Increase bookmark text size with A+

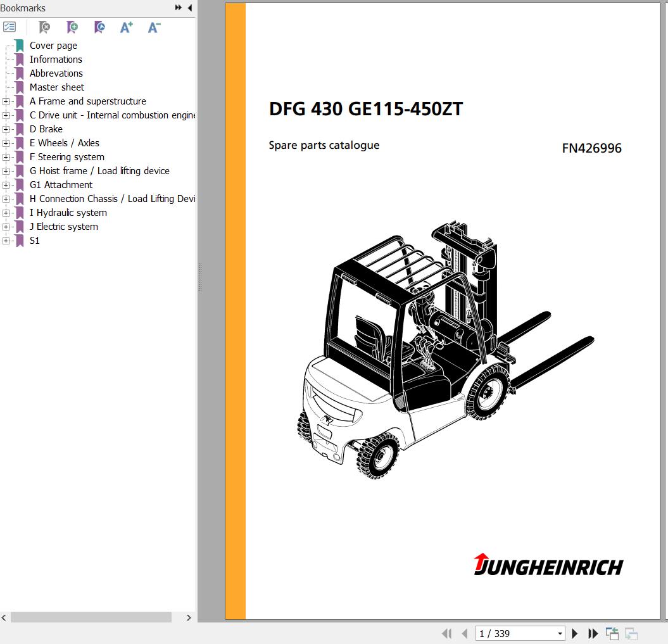pyautogui.click(x=125, y=27)
